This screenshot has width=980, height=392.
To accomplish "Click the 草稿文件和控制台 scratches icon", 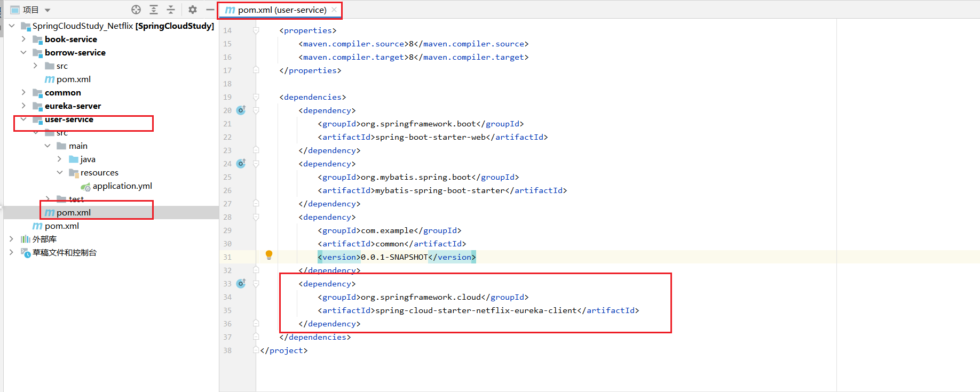I will point(26,252).
